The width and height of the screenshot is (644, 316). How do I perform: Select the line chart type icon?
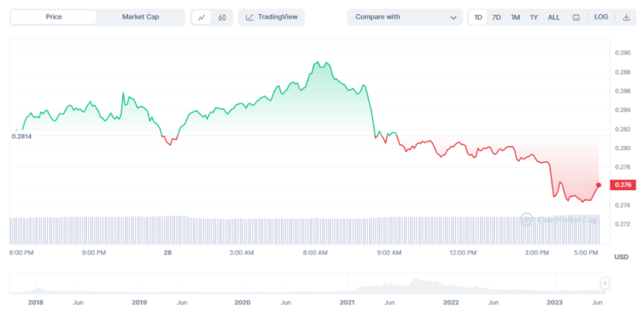(202, 17)
